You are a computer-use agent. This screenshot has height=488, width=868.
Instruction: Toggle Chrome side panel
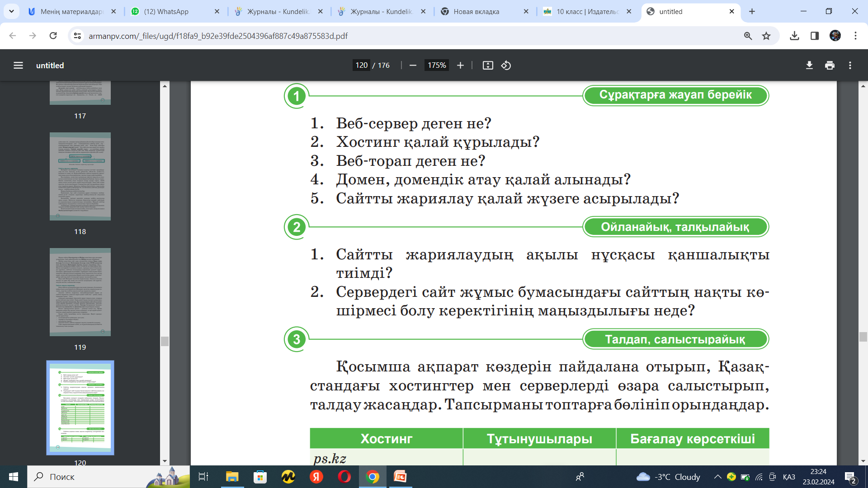815,36
